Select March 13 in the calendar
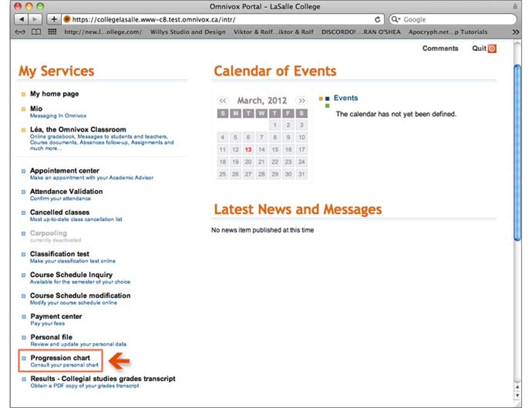 [248, 150]
